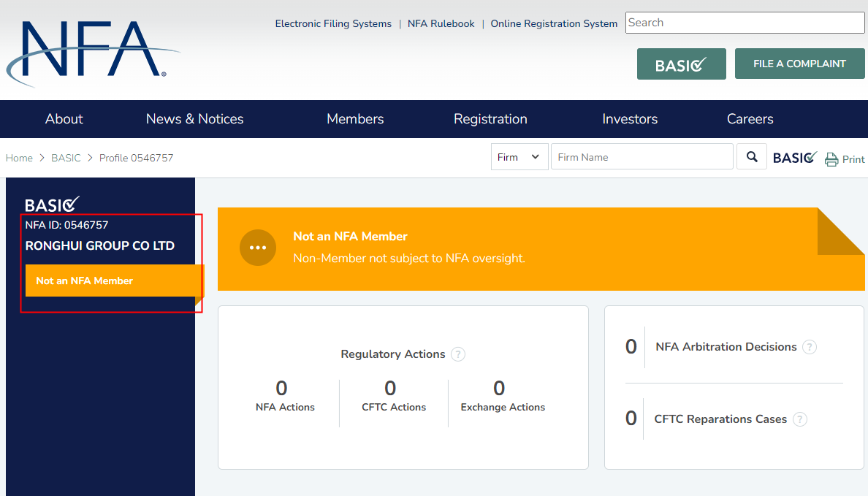Open help icon for NFA Arbitration Decisions

pyautogui.click(x=810, y=347)
